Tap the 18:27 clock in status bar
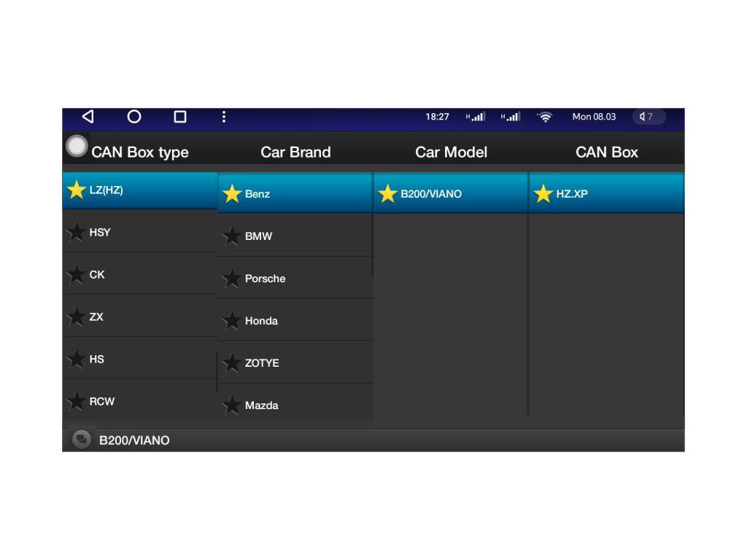 pyautogui.click(x=438, y=117)
